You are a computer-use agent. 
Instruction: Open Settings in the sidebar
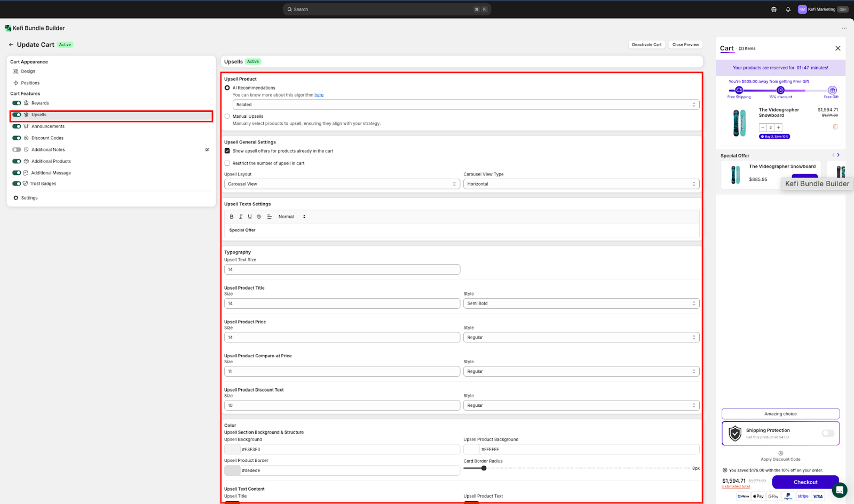tap(29, 198)
